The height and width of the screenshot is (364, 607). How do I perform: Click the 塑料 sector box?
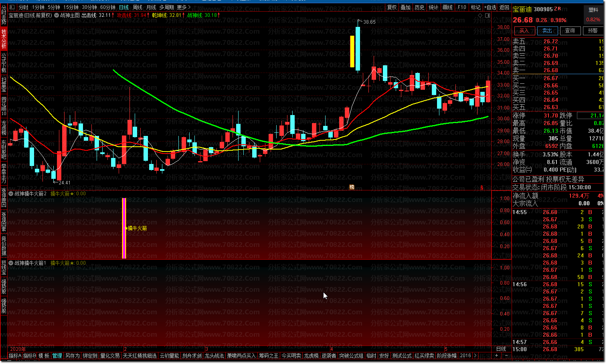pyautogui.click(x=593, y=14)
